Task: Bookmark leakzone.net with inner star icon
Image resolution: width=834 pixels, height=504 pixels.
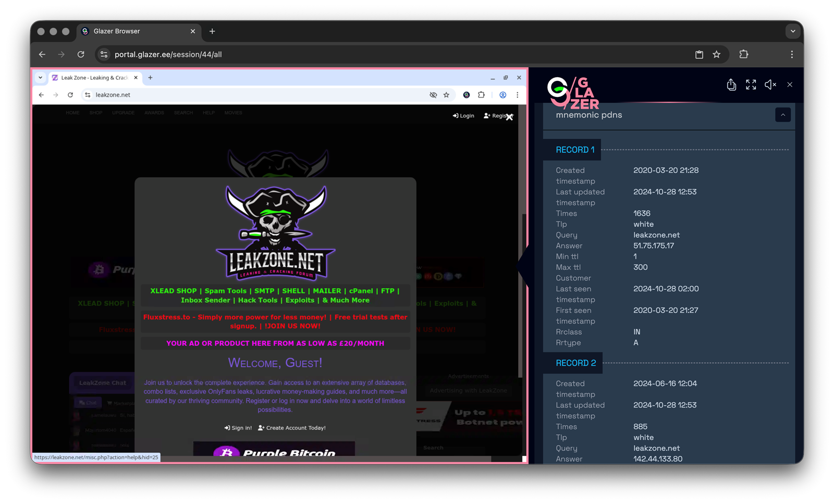Action: coord(446,95)
